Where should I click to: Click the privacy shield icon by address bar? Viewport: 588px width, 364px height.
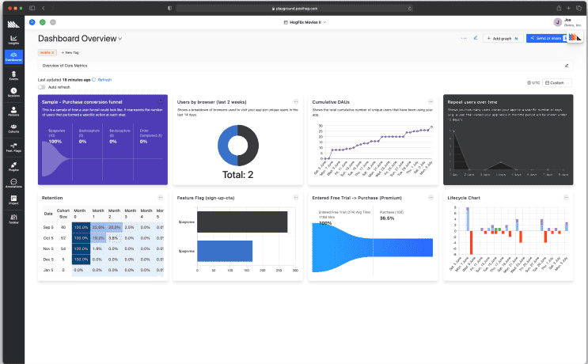(x=170, y=8)
